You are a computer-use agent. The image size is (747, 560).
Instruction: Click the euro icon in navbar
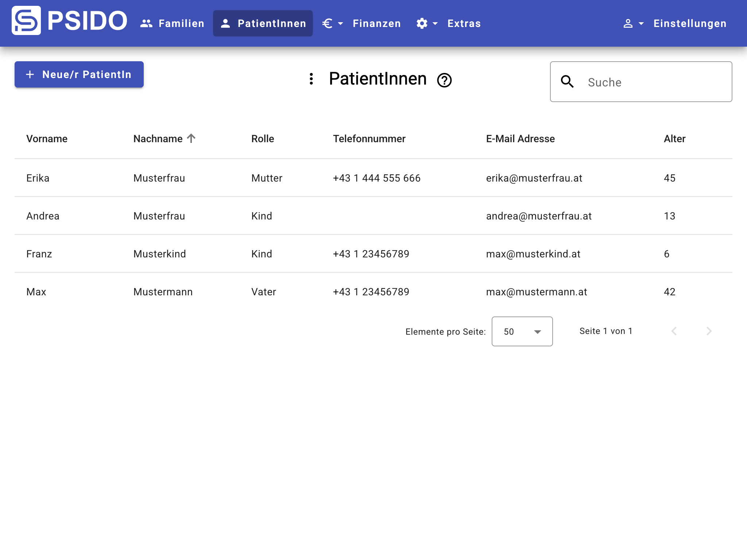click(x=327, y=23)
